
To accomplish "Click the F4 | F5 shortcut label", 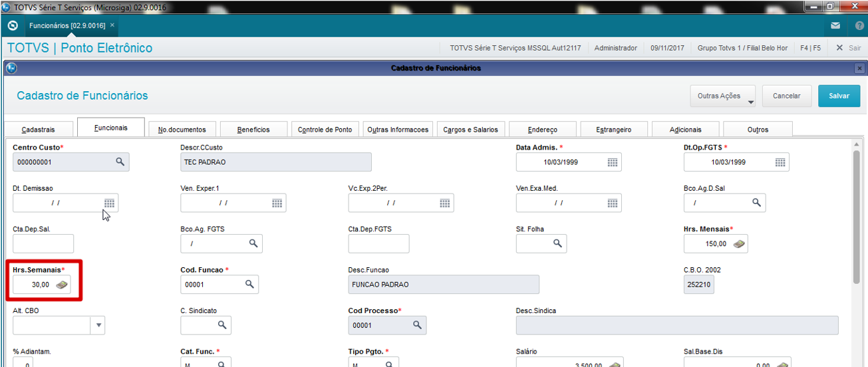I will click(810, 48).
